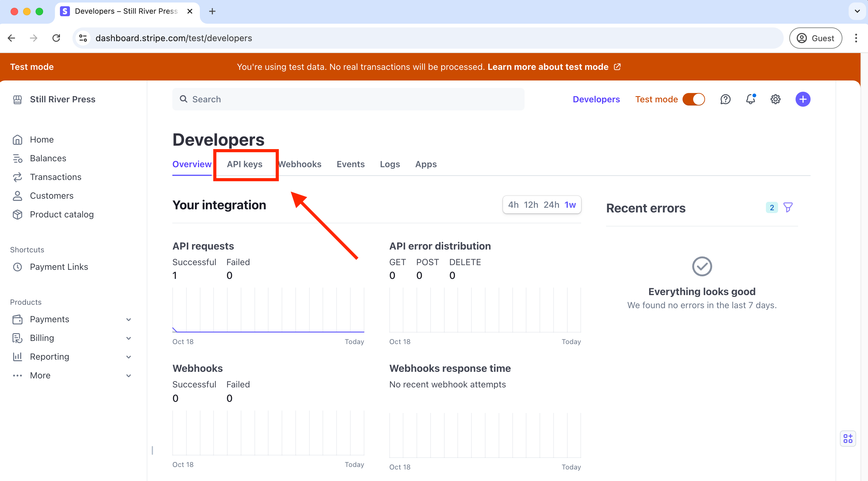The width and height of the screenshot is (868, 481).
Task: Close the Developers browser tab
Action: point(190,12)
